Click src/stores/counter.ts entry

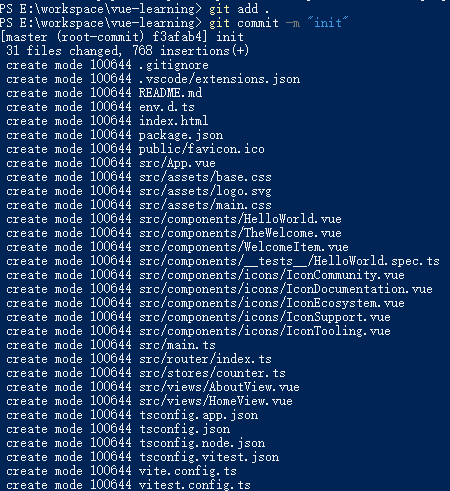[212, 373]
